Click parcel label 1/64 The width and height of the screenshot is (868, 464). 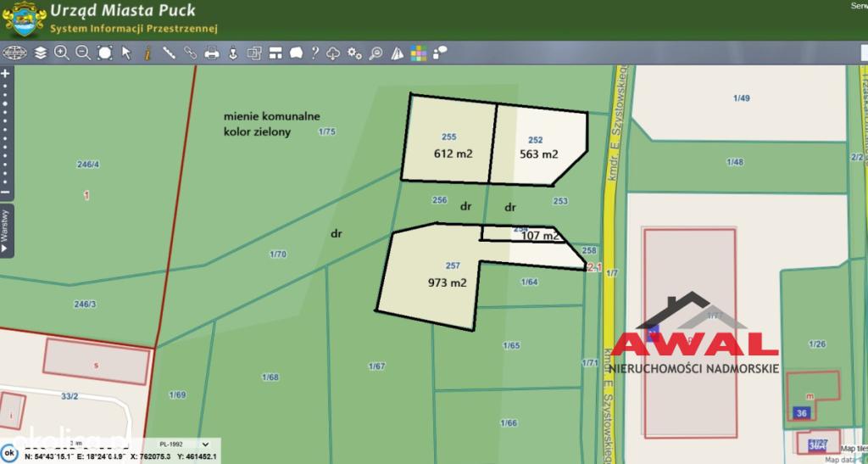[x=529, y=282]
